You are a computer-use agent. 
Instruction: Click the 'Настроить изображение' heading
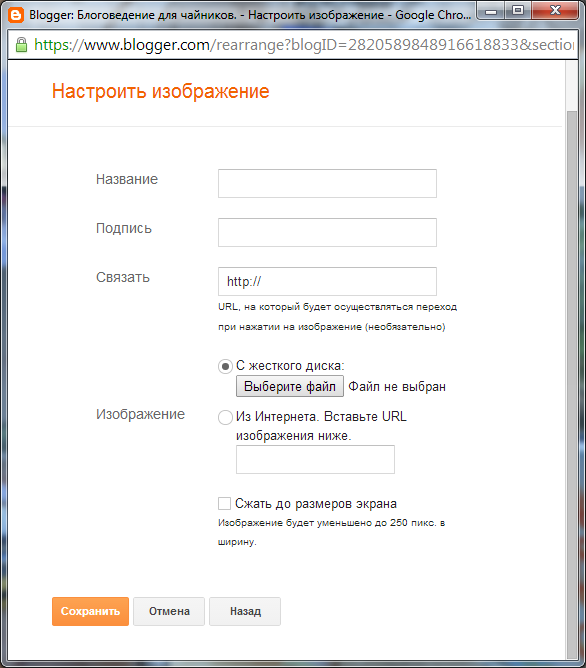(x=161, y=91)
